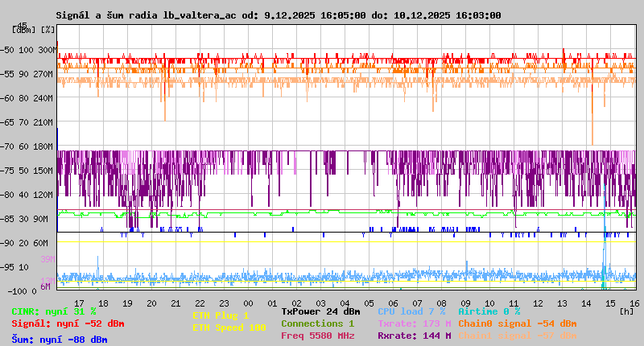
Task: Click the '21' hour tick on time axis
Action: click(x=175, y=303)
